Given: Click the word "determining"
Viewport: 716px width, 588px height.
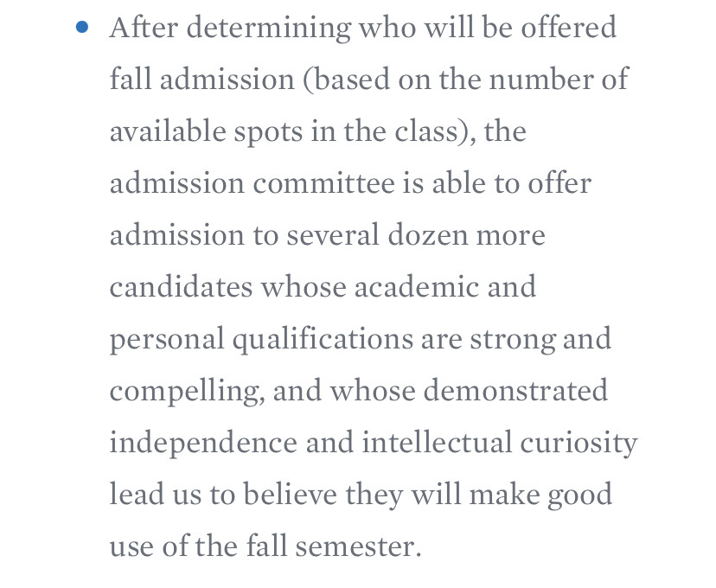Looking at the screenshot, I should pyautogui.click(x=268, y=29).
